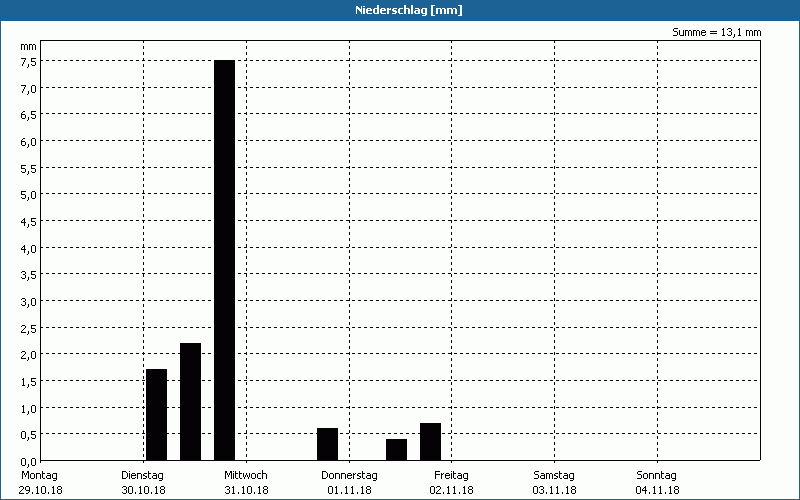Click the '1,0' y-axis value
Image resolution: width=800 pixels, height=500 pixels.
point(29,408)
